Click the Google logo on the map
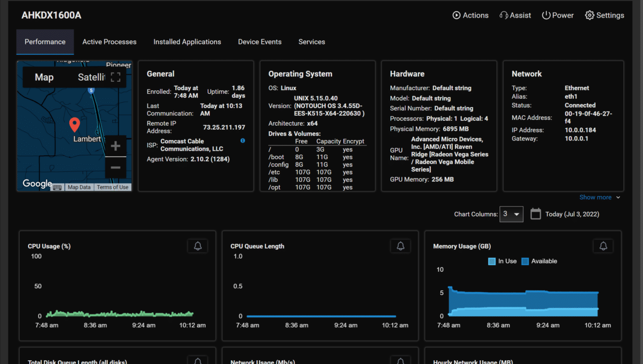 37,183
